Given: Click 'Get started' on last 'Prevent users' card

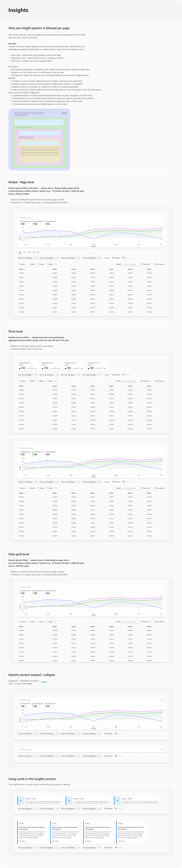Looking at the screenshot, I should pyautogui.click(x=122, y=841).
